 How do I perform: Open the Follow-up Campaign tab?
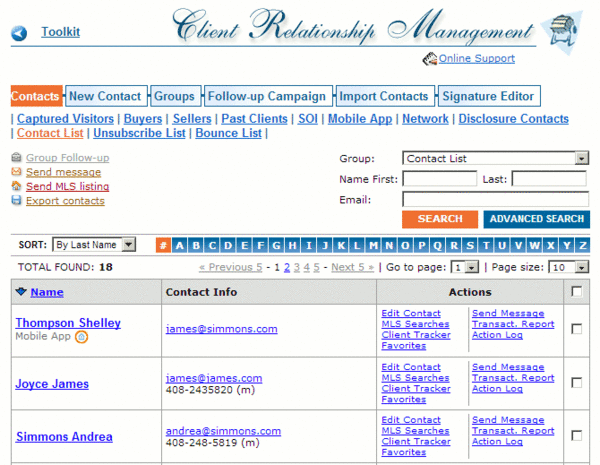[268, 96]
